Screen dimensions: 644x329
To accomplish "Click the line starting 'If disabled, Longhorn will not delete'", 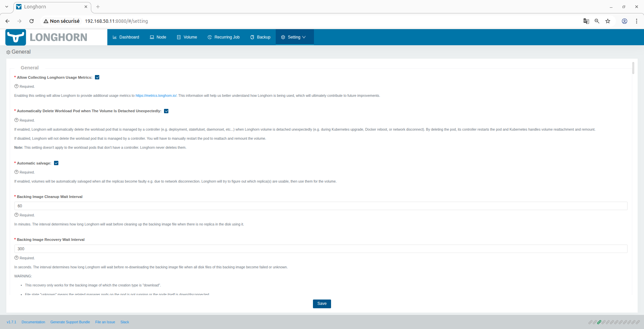I will (140, 139).
